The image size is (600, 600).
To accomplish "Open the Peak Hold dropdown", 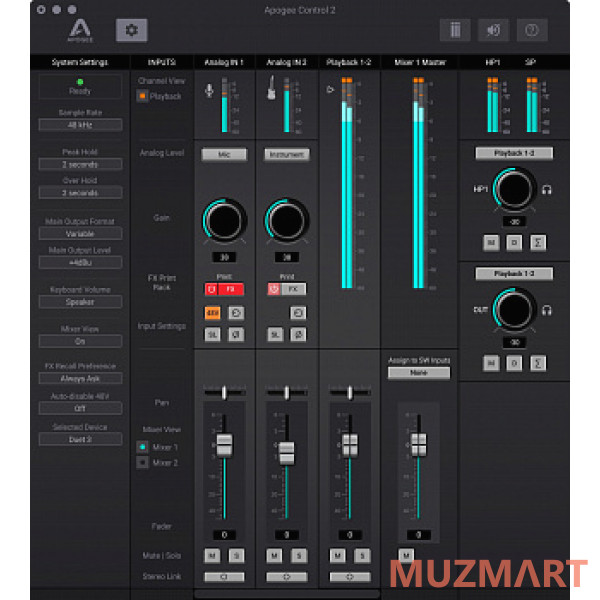I will tap(80, 164).
